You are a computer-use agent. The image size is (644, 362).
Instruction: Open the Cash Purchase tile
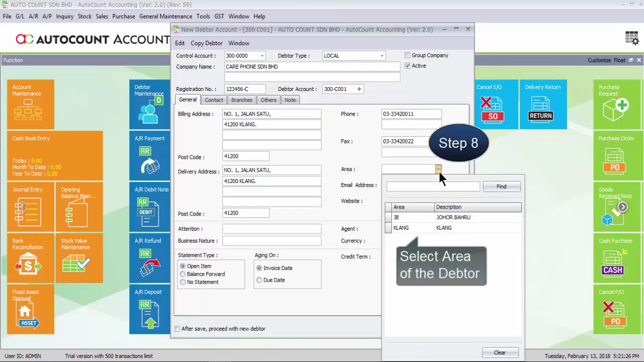[x=617, y=258]
